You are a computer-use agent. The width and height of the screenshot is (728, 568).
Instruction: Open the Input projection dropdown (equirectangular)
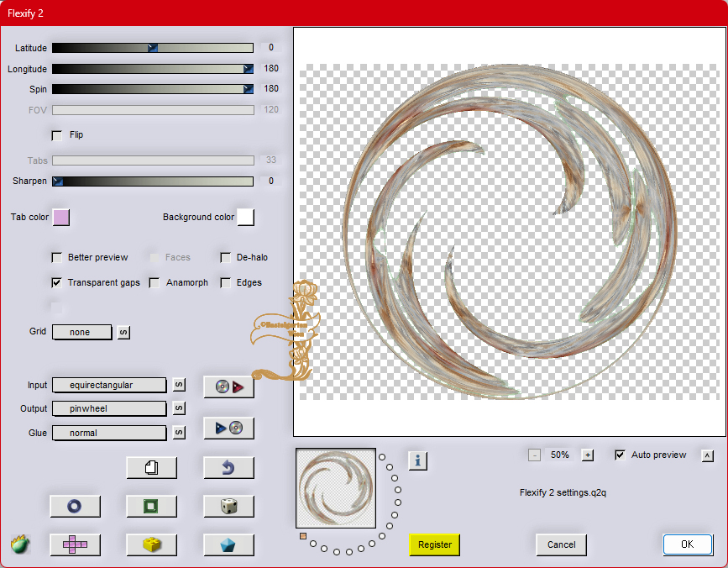pos(109,385)
